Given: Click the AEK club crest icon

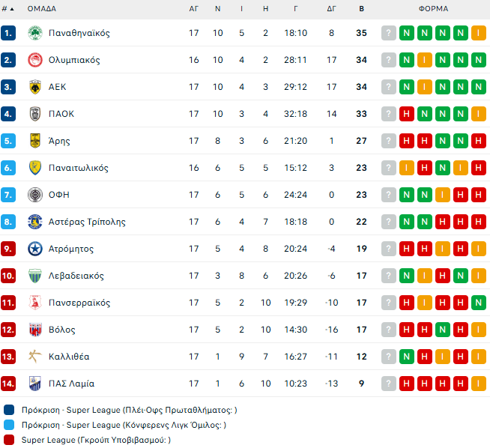Looking at the screenshot, I should pos(34,87).
